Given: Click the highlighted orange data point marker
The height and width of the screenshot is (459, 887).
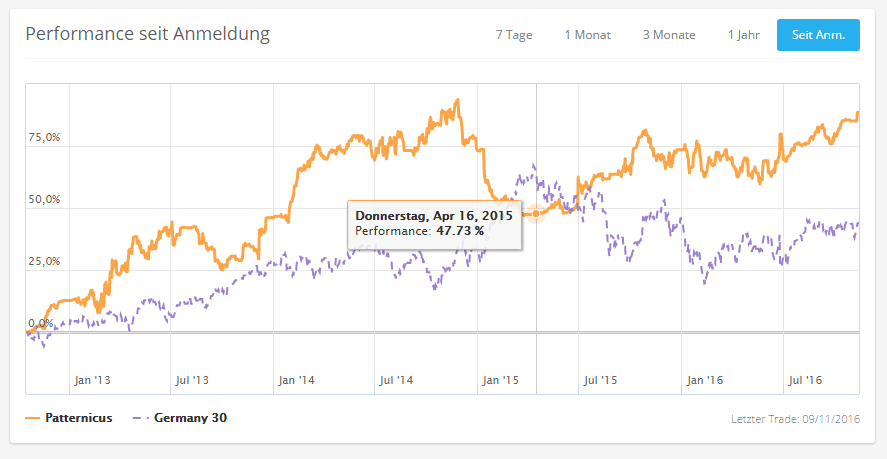Looking at the screenshot, I should [x=536, y=213].
